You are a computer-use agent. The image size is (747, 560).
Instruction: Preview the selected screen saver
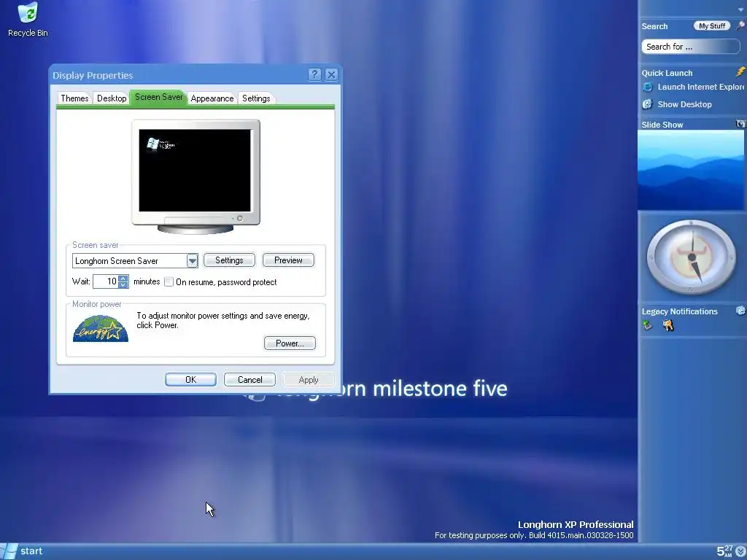288,260
